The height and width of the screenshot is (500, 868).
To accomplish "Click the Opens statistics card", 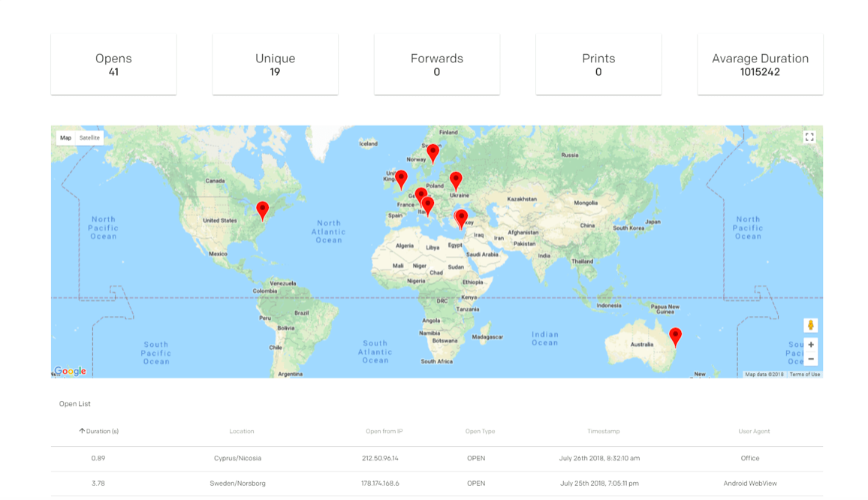I will pos(113,65).
